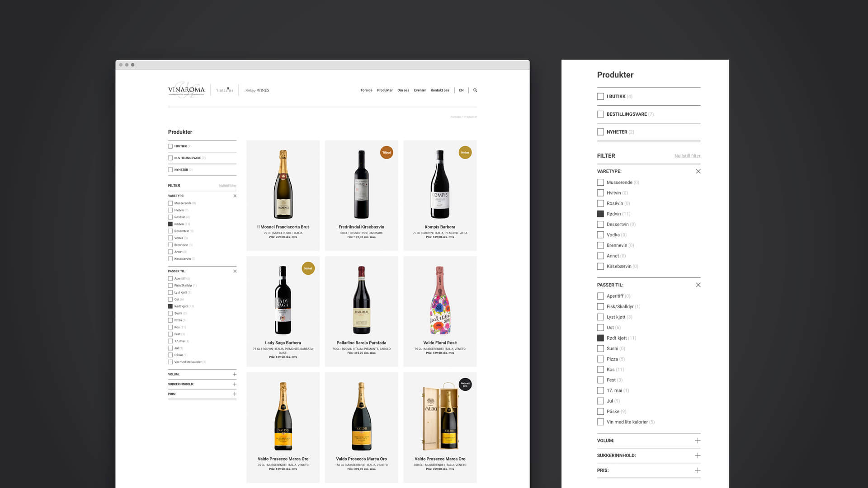
Task: Collapse Varetype filter with X in right panel
Action: point(698,171)
